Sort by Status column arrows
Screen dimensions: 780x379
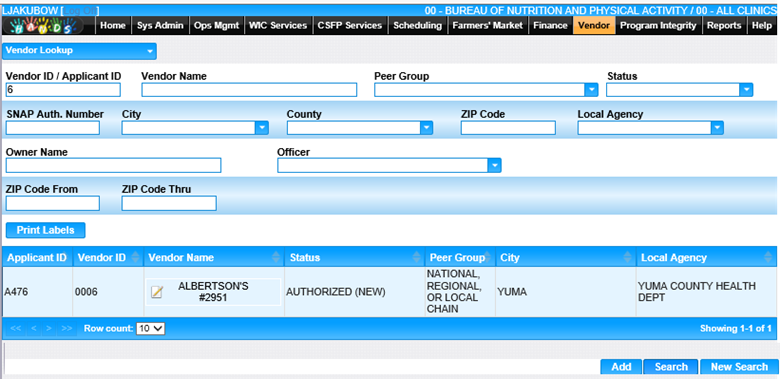[417, 257]
